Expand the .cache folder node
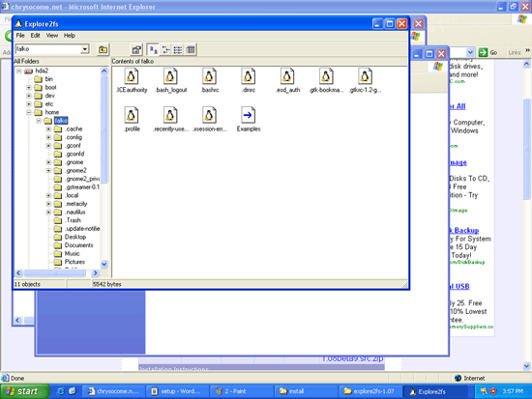 pyautogui.click(x=48, y=129)
